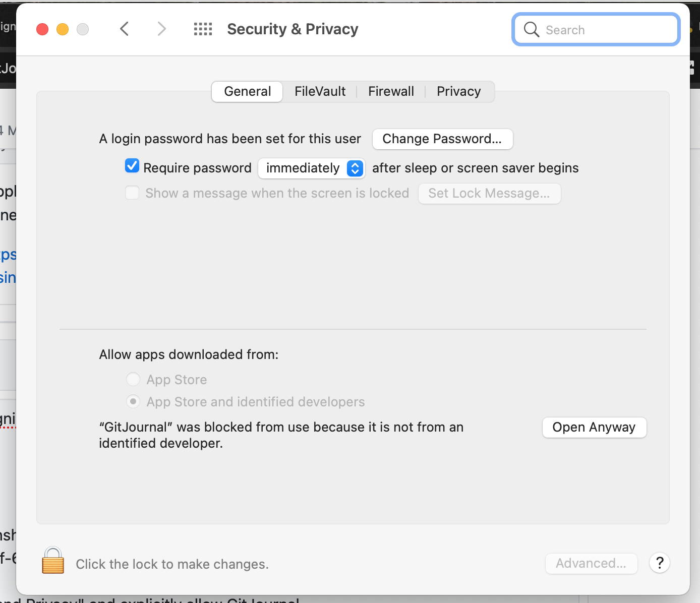Click the forward navigation arrow

[x=161, y=29]
